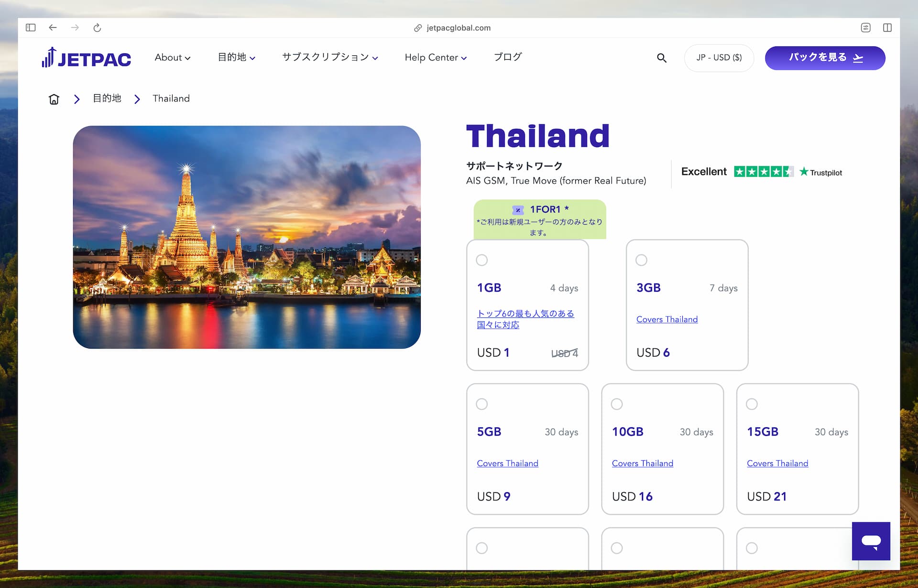Select the 3GB 7-day plan radio button
This screenshot has width=918, height=588.
(642, 260)
